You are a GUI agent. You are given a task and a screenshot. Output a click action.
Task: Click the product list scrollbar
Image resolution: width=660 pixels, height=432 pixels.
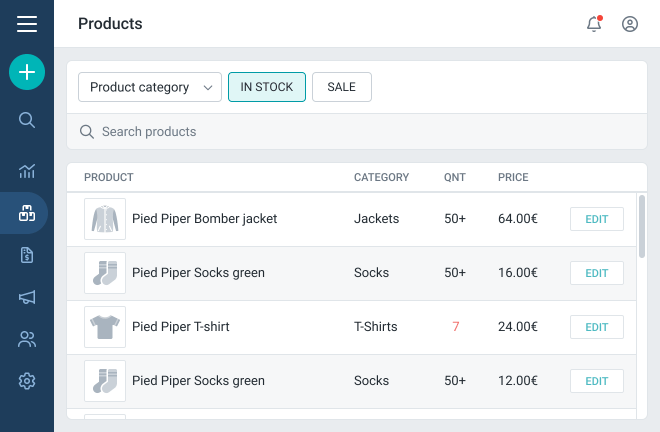(x=641, y=227)
